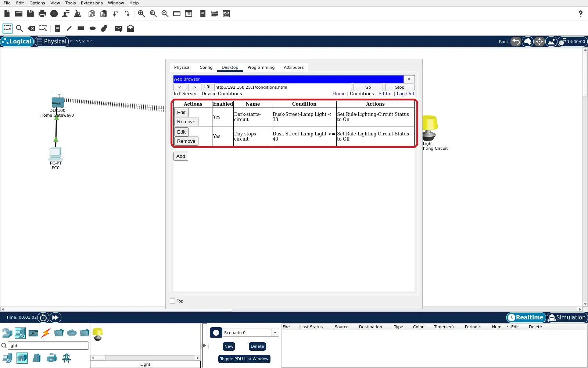This screenshot has width=588, height=368.
Task: Click the device list horizontal scrollbar
Action: [x=146, y=358]
